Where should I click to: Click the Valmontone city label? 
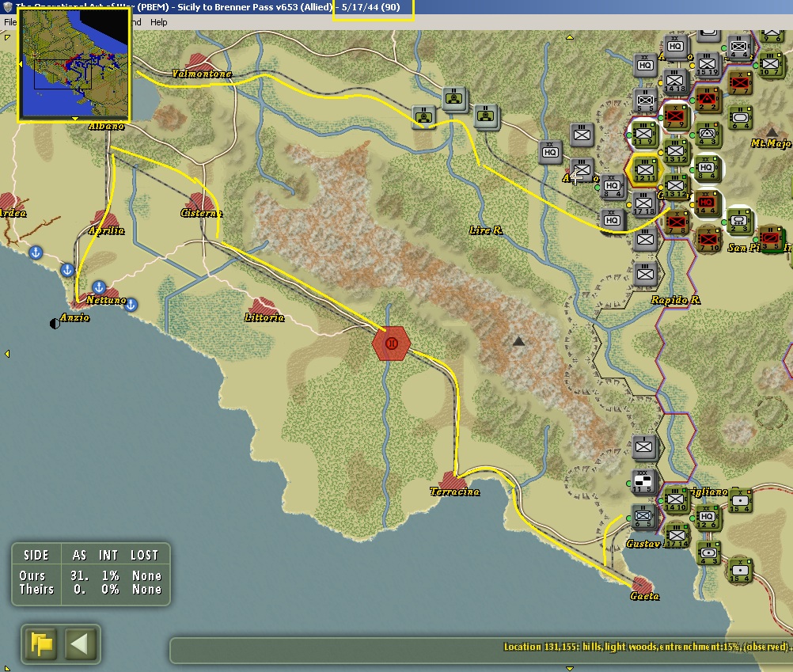pyautogui.click(x=202, y=74)
